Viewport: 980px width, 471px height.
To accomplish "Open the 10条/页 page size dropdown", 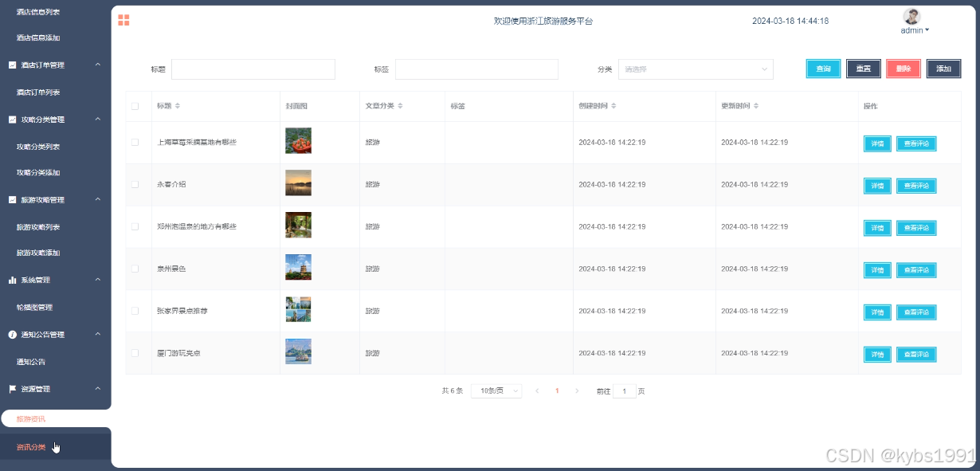I will coord(496,391).
